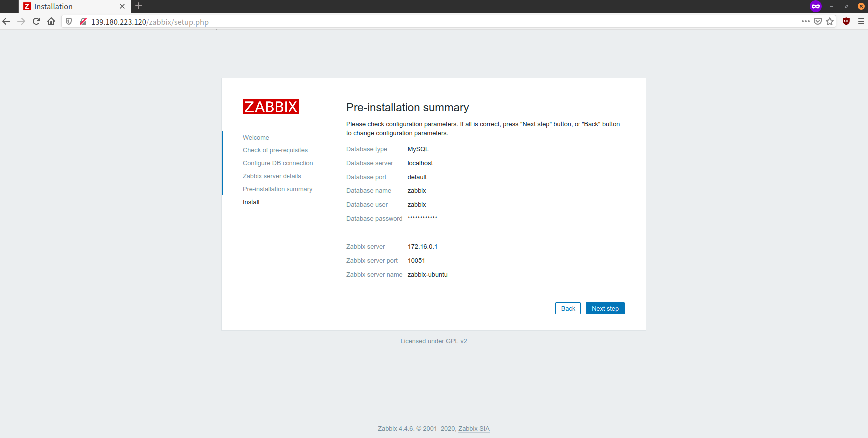
Task: Bookmark this page with star icon
Action: [x=830, y=21]
